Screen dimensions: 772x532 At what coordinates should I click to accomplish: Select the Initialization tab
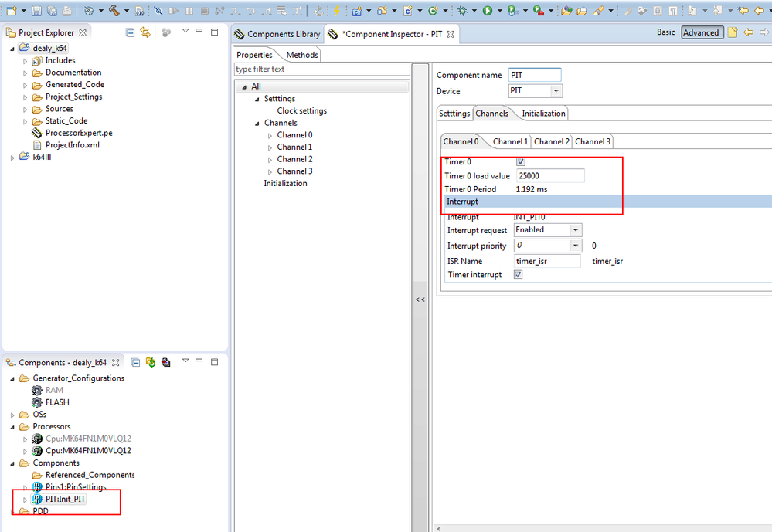(x=543, y=114)
